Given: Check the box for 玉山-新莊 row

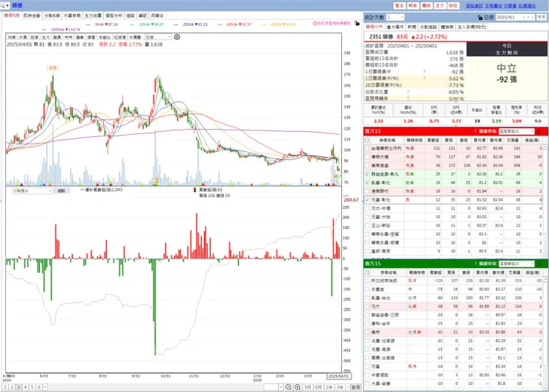Looking at the screenshot, I should point(366,225).
